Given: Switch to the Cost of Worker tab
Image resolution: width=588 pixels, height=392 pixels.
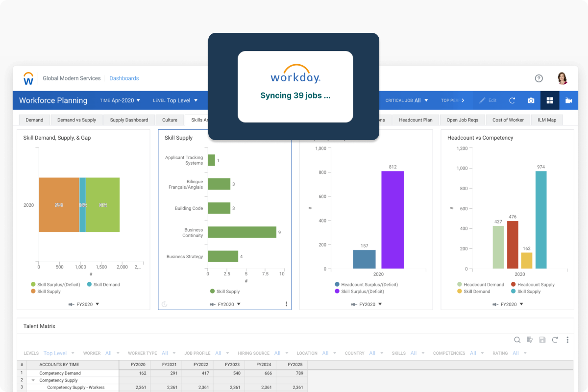Looking at the screenshot, I should tap(508, 120).
